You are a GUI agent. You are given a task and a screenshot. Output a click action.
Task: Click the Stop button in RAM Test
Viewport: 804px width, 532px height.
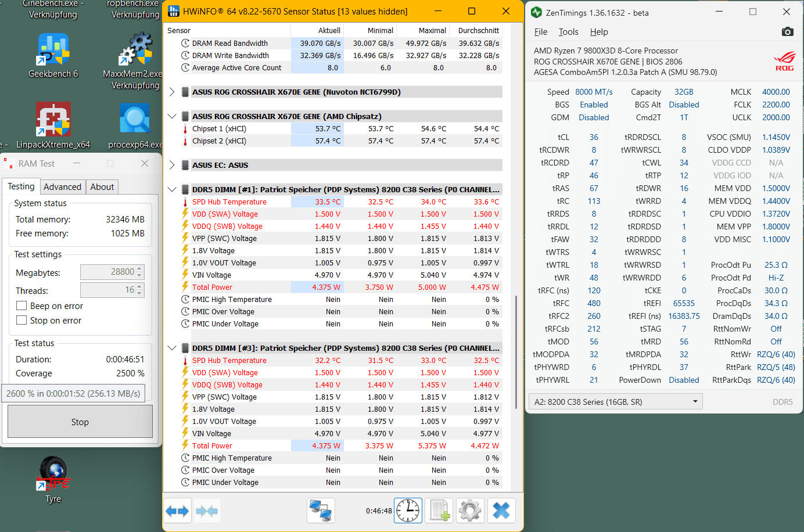point(80,422)
